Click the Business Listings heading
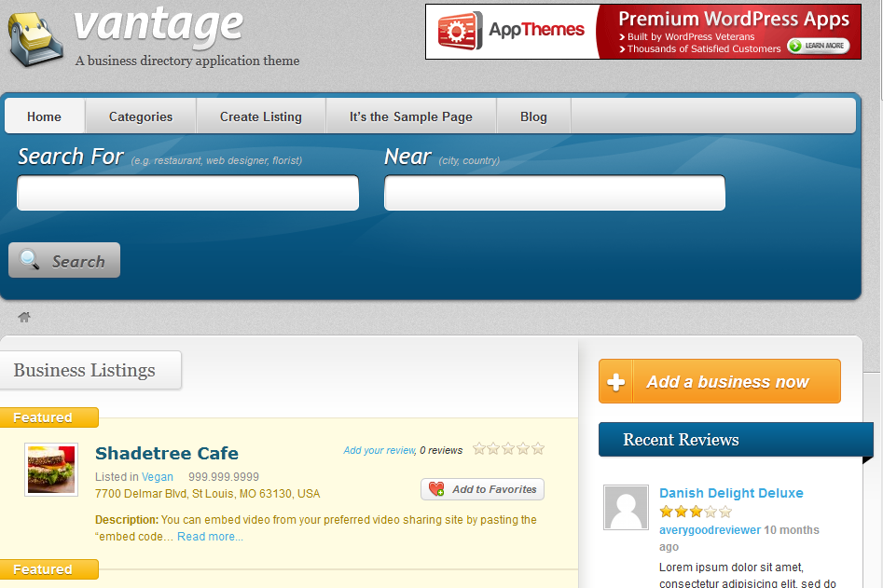This screenshot has height=588, width=883. tap(85, 370)
